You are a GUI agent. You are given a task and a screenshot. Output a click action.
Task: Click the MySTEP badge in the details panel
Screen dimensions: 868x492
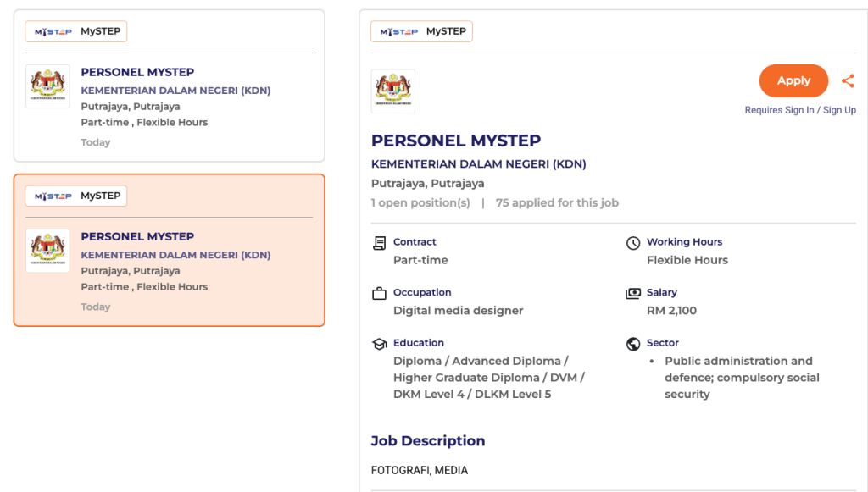[421, 31]
